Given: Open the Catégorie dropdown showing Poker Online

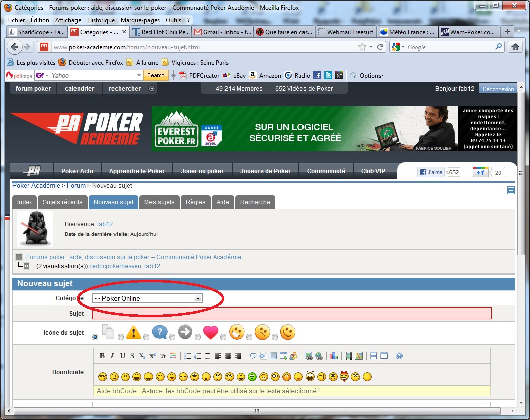Looking at the screenshot, I should coord(147,298).
